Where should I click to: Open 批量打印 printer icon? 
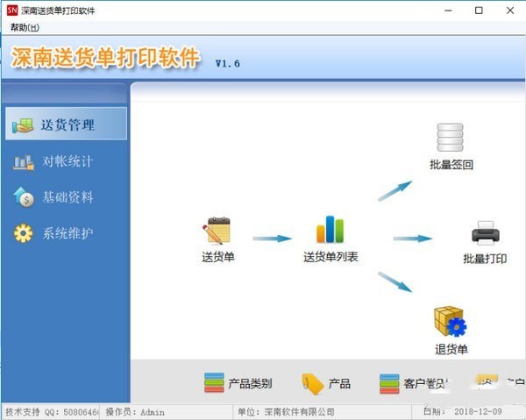point(486,233)
